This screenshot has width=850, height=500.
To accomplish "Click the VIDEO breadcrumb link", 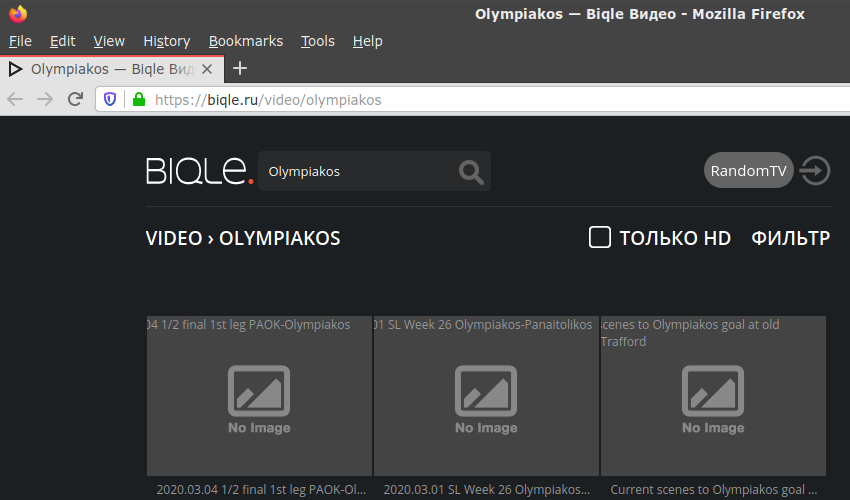I will tap(173, 238).
